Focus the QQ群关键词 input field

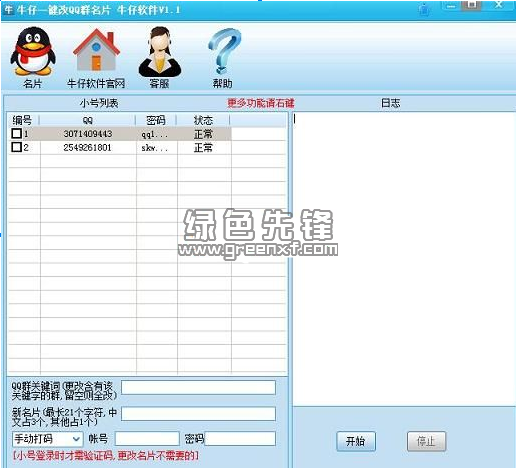198,388
